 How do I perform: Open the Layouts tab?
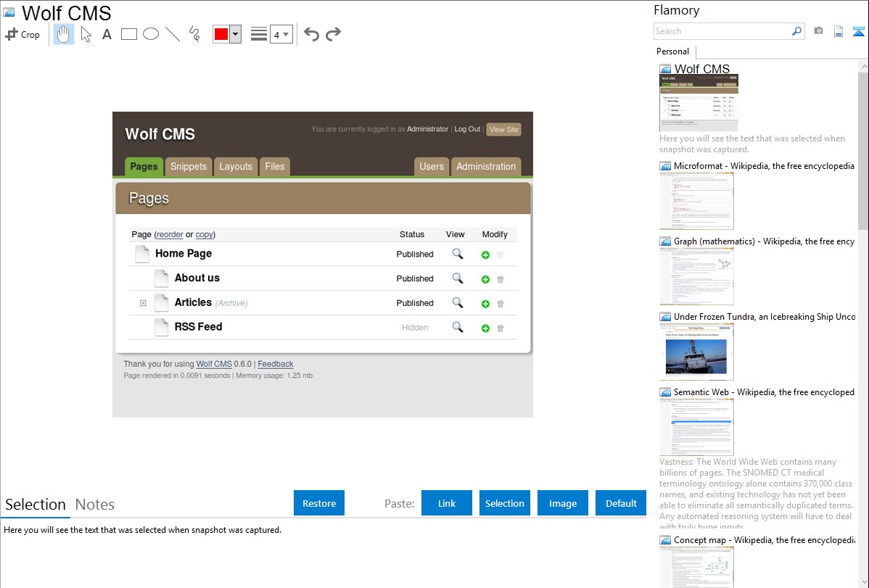coord(236,166)
